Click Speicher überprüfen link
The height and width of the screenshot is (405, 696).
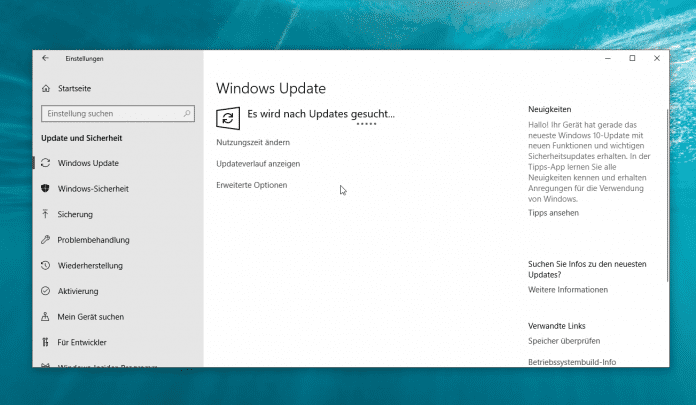click(x=564, y=342)
